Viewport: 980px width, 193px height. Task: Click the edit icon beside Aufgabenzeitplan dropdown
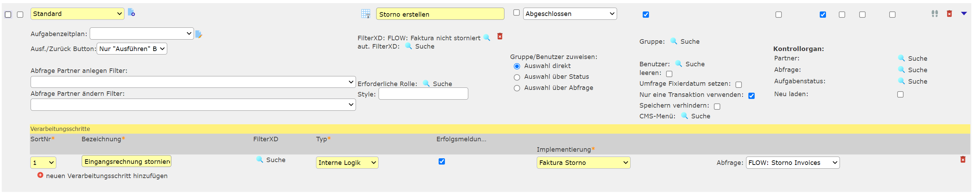click(x=199, y=34)
